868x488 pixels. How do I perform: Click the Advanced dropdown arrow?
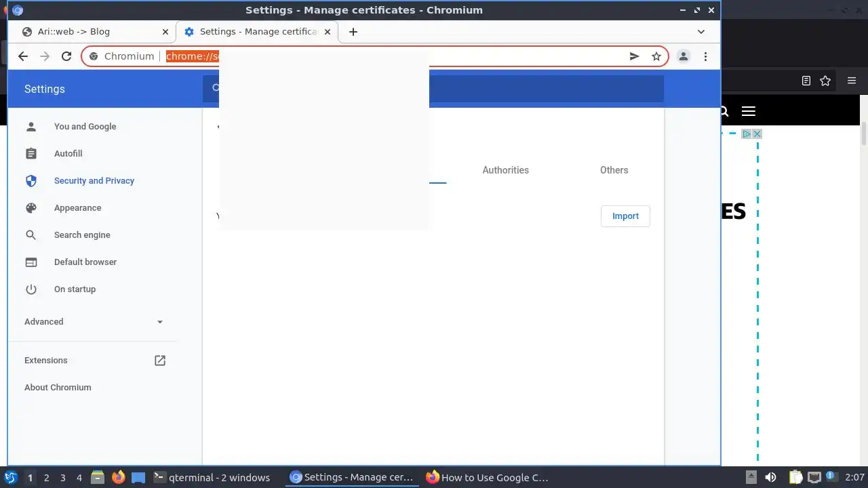click(x=160, y=322)
